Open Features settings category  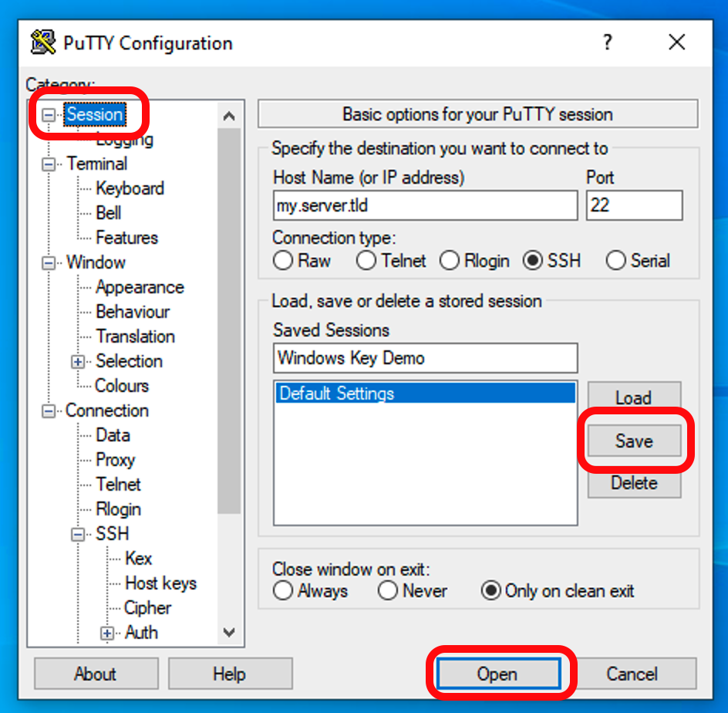126,238
